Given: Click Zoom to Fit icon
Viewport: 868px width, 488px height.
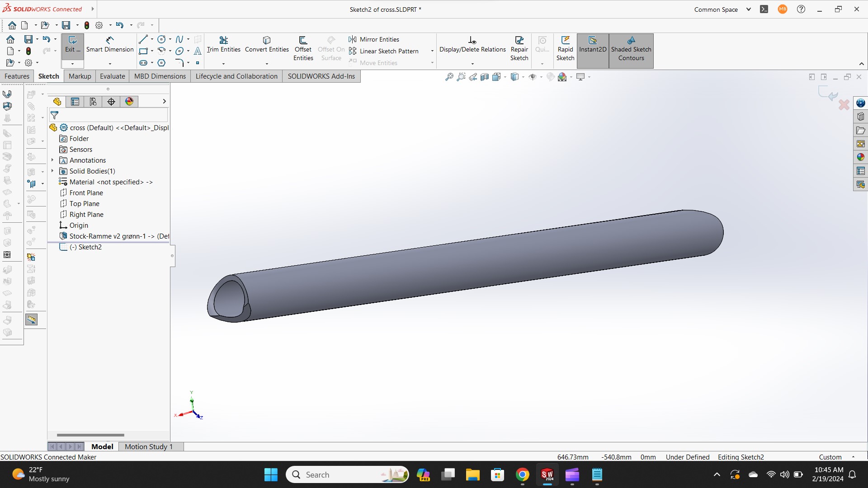Looking at the screenshot, I should (449, 77).
